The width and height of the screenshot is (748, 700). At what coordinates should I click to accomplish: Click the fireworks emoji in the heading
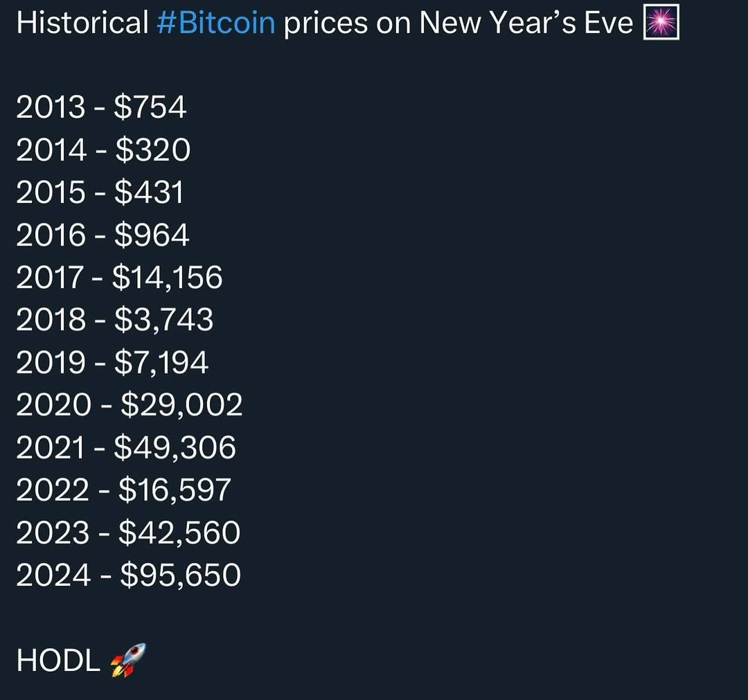tap(661, 22)
